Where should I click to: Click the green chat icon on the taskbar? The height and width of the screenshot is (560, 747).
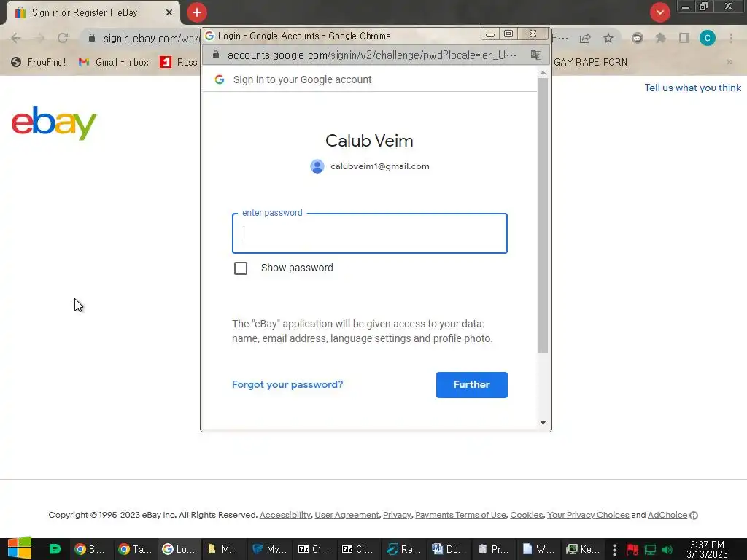55,549
